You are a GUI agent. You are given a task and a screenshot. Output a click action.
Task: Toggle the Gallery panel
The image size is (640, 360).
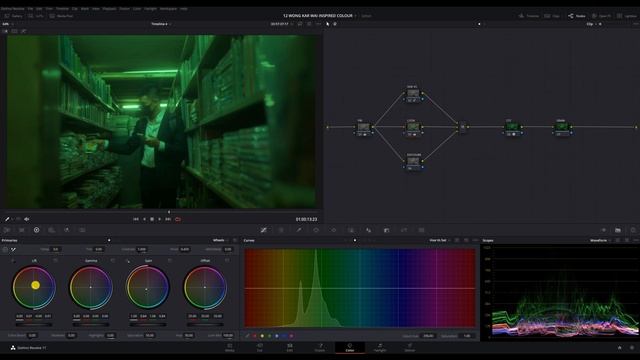click(13, 16)
